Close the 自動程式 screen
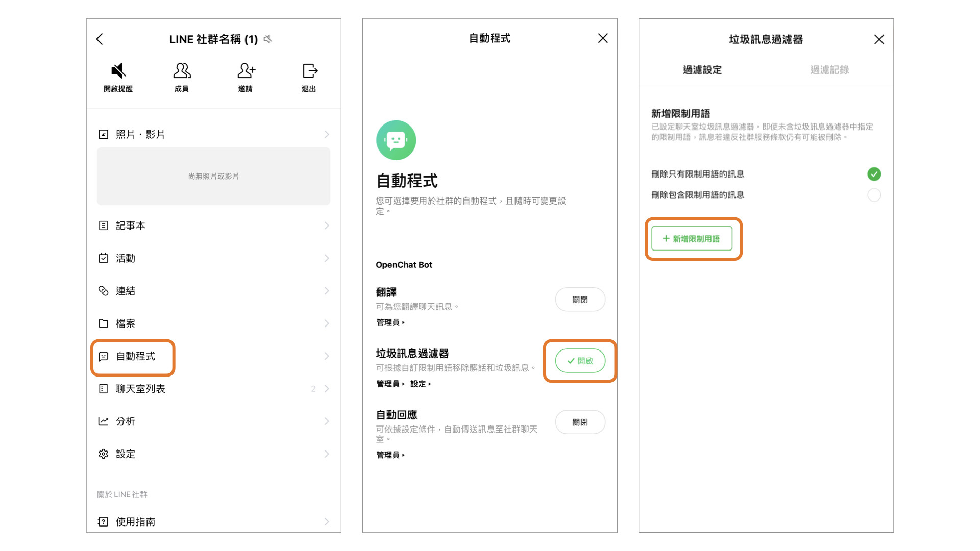Image resolution: width=980 pixels, height=551 pixels. tap(603, 38)
